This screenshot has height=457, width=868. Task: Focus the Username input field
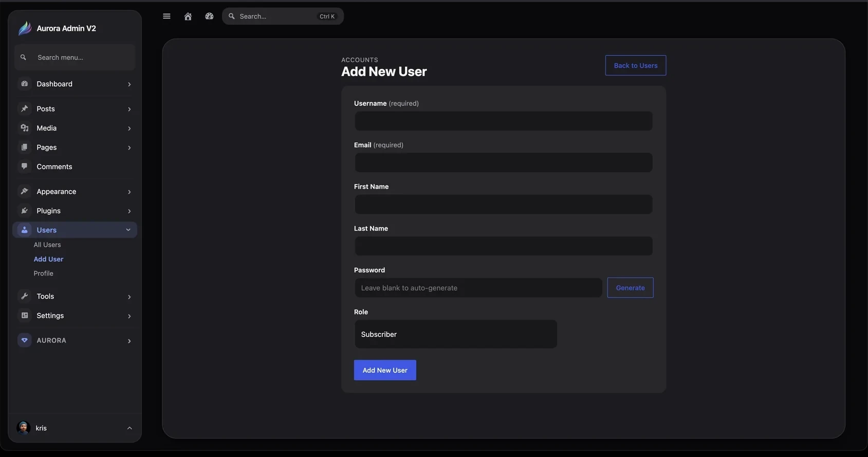click(x=504, y=121)
